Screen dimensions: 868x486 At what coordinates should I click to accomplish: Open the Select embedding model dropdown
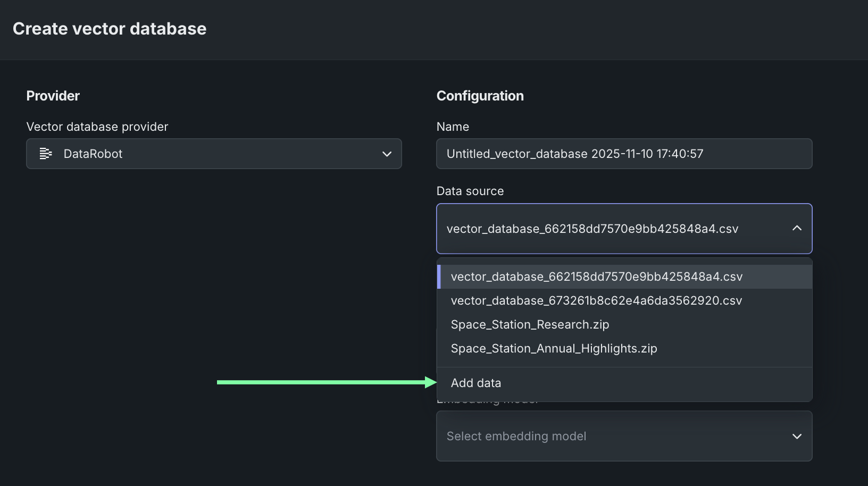(612, 436)
